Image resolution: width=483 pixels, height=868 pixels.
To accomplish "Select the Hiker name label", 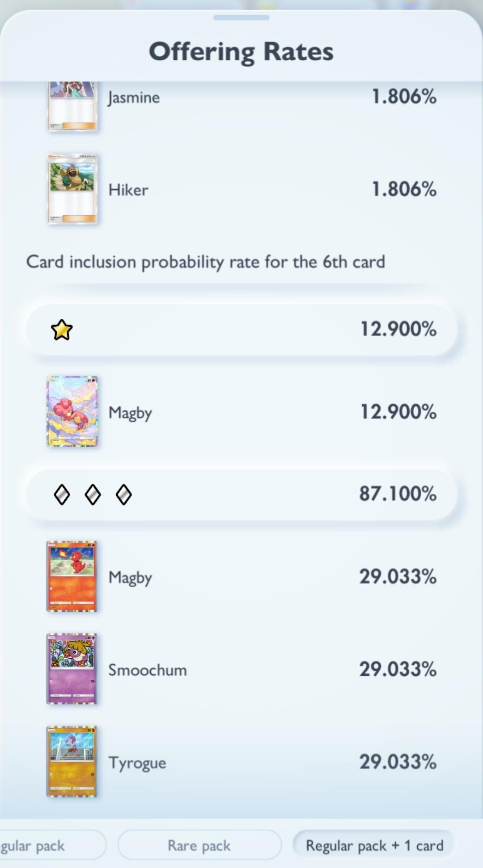I will pyautogui.click(x=128, y=190).
